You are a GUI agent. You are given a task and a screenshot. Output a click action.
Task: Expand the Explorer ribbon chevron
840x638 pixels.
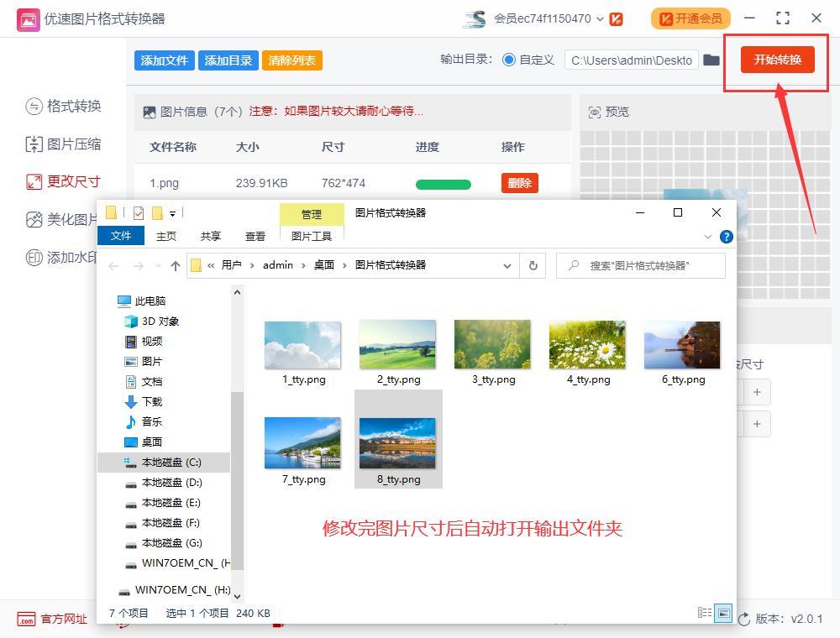pos(707,237)
